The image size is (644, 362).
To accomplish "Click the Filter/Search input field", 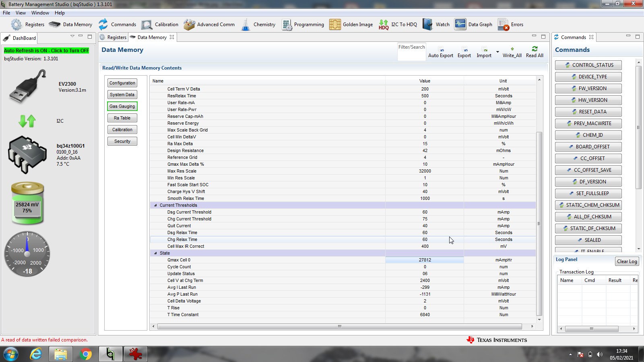I will tap(411, 52).
